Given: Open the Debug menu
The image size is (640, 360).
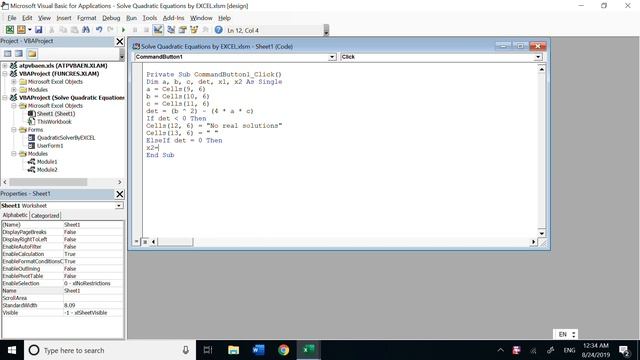Looking at the screenshot, I should point(111,18).
